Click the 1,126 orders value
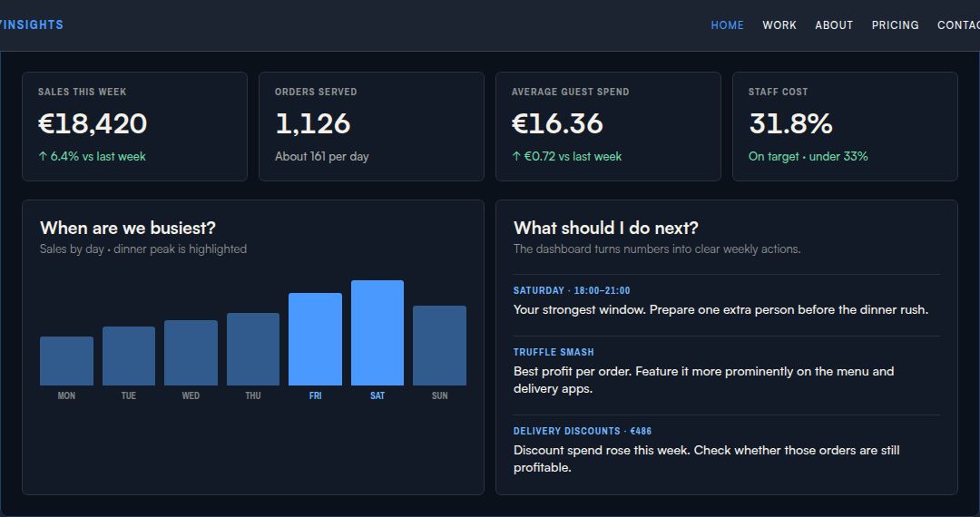 click(312, 123)
